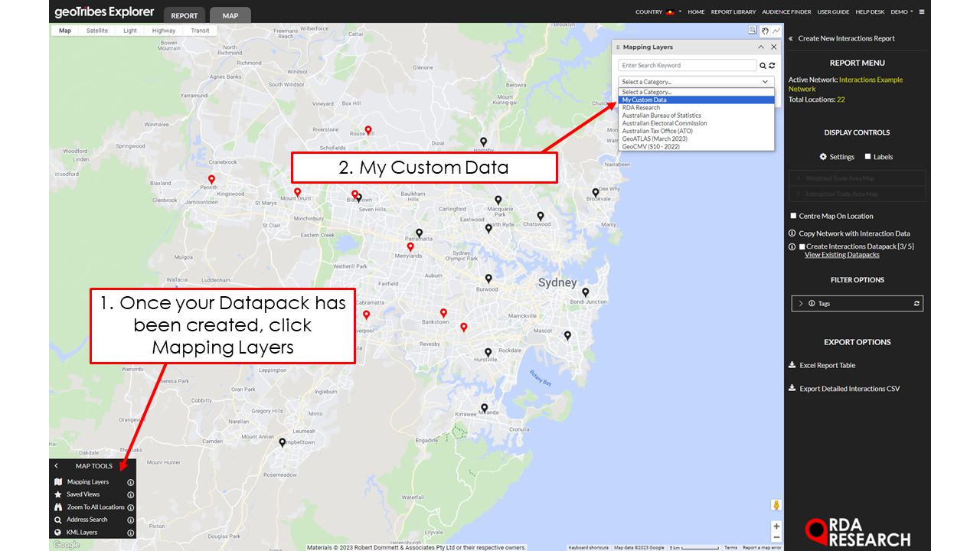The height and width of the screenshot is (551, 980).
Task: Open AUDIENCE FINDER in top navigation
Action: 787,12
